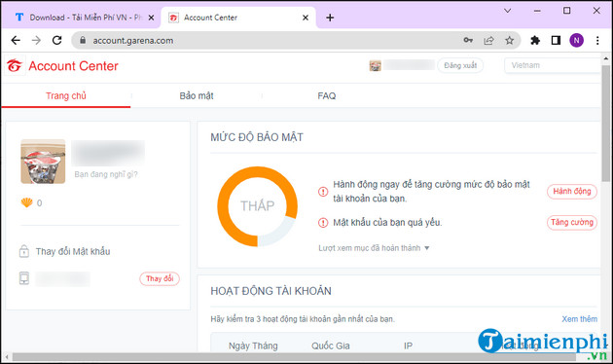
Task: Click the scroll up arrow
Action: click(x=605, y=58)
